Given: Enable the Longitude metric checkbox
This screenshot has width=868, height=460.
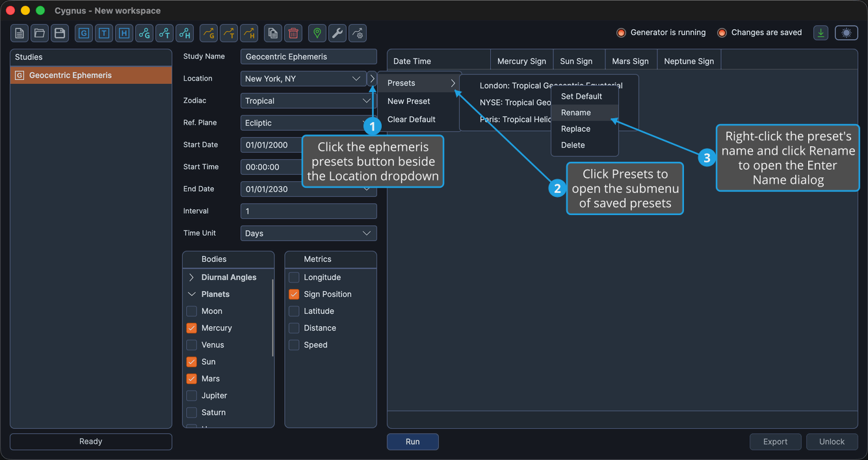Looking at the screenshot, I should [294, 277].
